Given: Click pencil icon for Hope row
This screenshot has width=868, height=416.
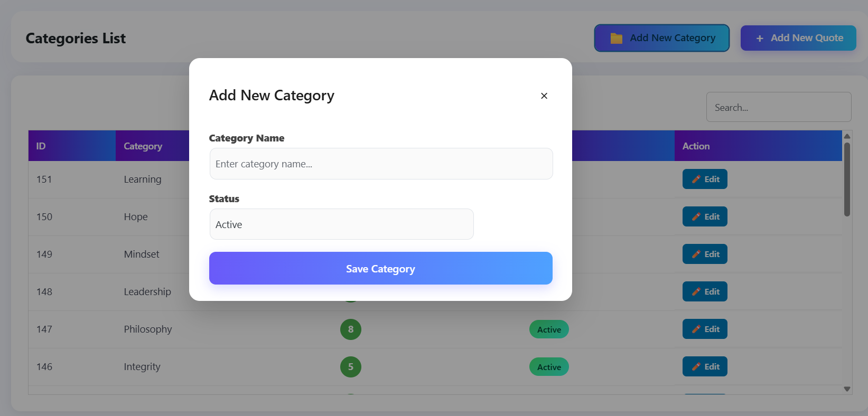Looking at the screenshot, I should [696, 216].
